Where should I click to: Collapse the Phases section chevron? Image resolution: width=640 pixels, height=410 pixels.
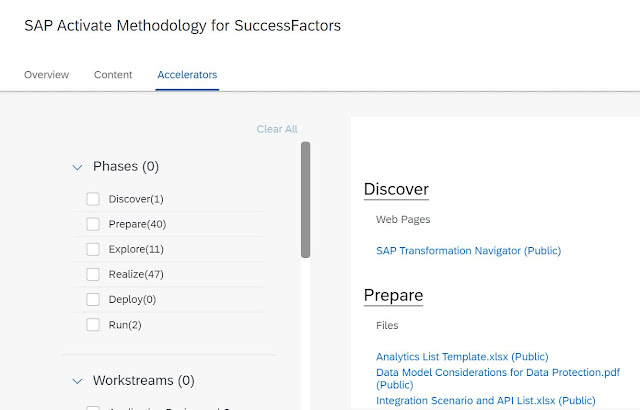click(77, 167)
